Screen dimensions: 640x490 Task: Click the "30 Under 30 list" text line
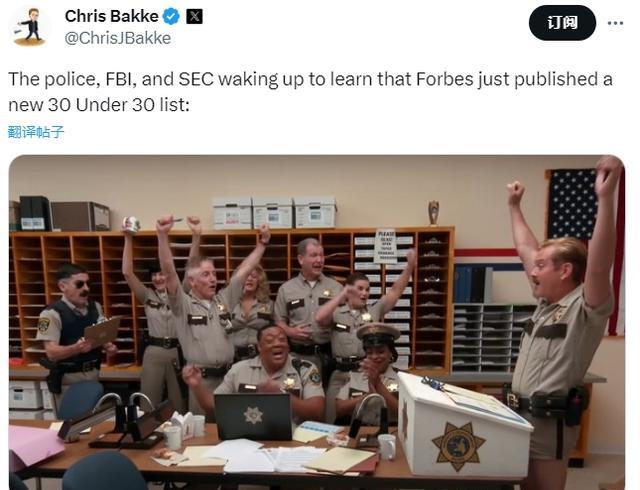99,105
